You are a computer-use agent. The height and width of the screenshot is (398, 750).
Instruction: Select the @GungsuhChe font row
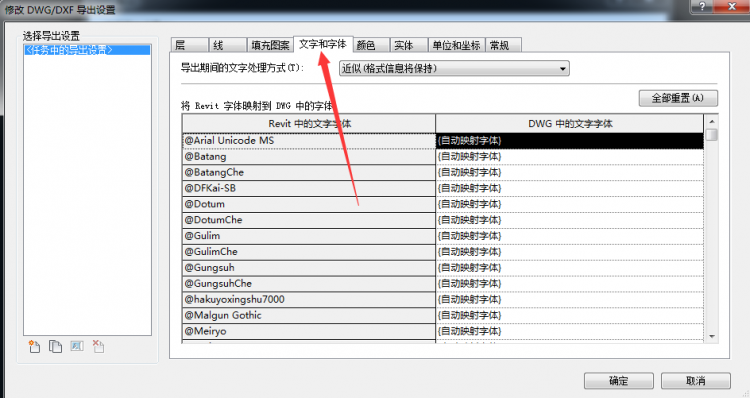pos(309,284)
